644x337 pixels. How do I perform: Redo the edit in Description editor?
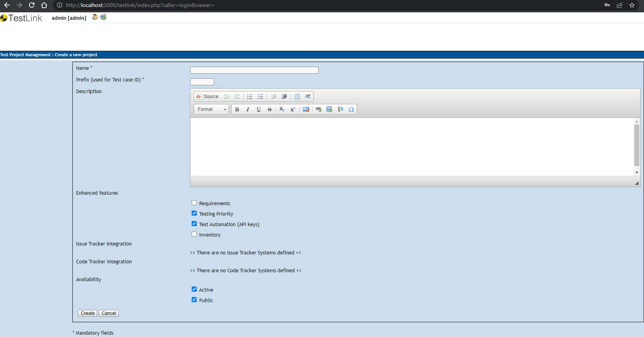(237, 97)
